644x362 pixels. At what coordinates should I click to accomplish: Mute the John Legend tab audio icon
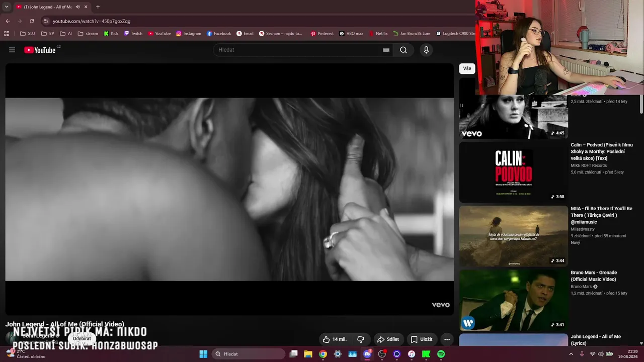pos(78,7)
